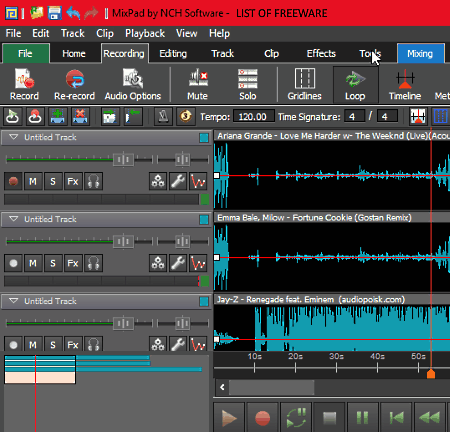Click wrench settings icon on second track
450x432 pixels.
pyautogui.click(x=178, y=263)
